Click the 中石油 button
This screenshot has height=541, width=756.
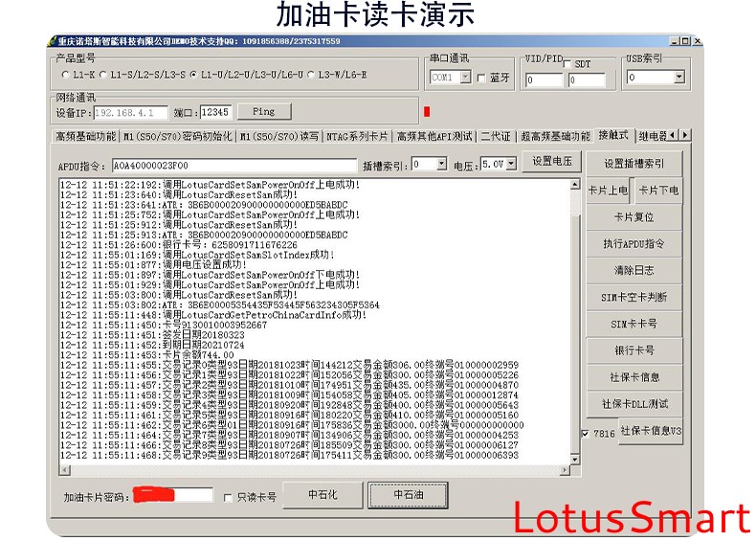point(409,495)
